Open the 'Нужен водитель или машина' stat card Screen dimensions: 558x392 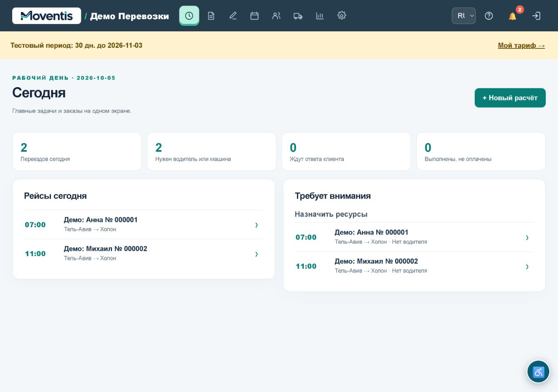[212, 152]
